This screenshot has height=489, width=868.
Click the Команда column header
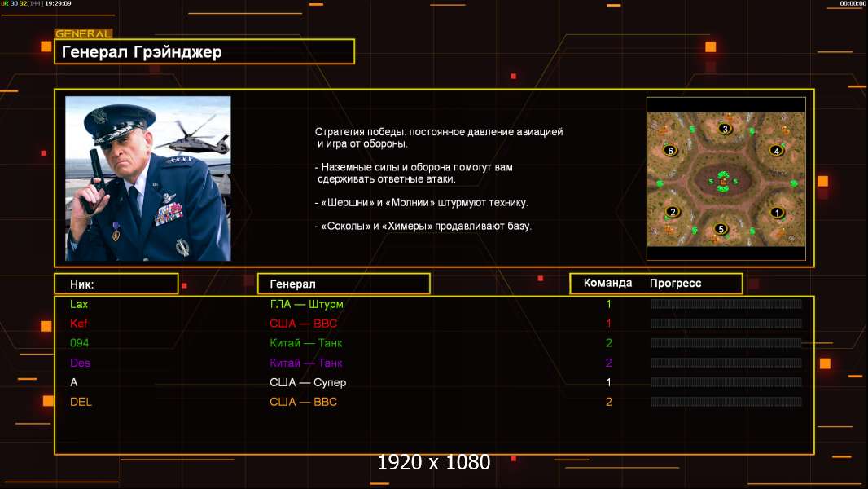click(x=607, y=284)
